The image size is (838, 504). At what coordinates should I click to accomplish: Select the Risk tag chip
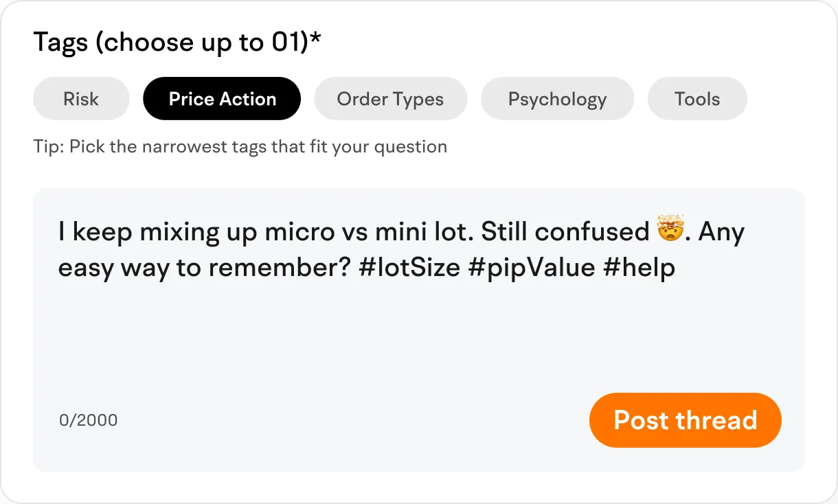81,99
